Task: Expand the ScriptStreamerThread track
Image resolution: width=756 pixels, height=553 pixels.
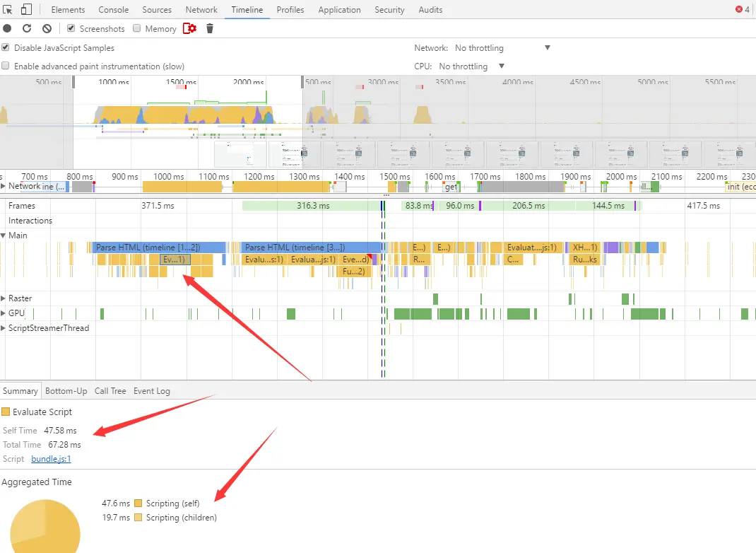Action: coord(3,328)
